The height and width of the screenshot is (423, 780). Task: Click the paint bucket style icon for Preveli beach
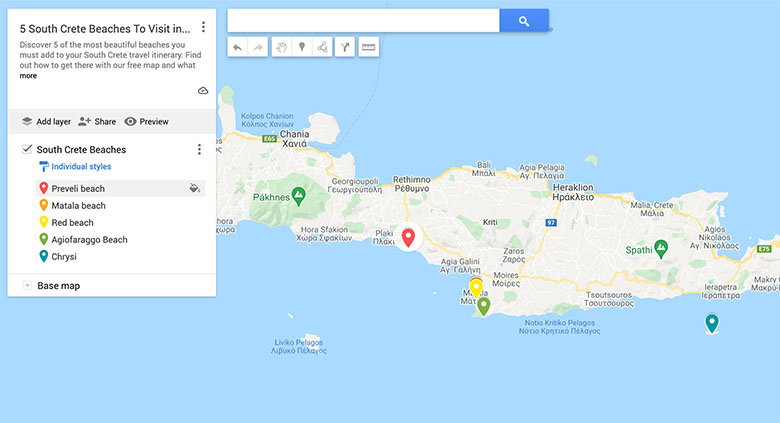coord(195,188)
